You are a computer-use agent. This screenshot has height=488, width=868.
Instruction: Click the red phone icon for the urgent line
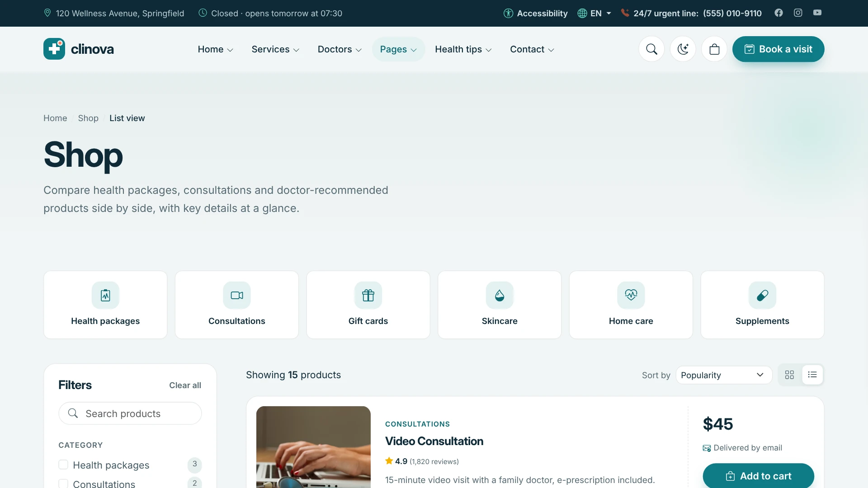[x=625, y=13]
